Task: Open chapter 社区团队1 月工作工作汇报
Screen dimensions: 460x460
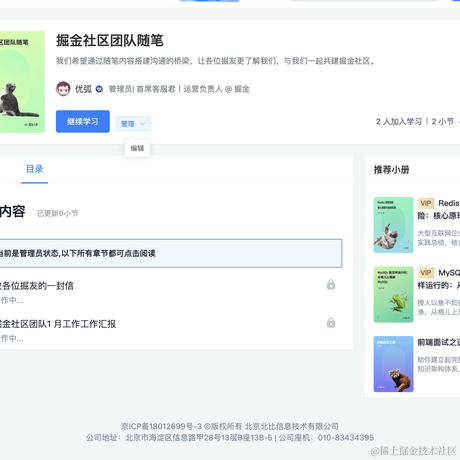Action: click(x=58, y=324)
